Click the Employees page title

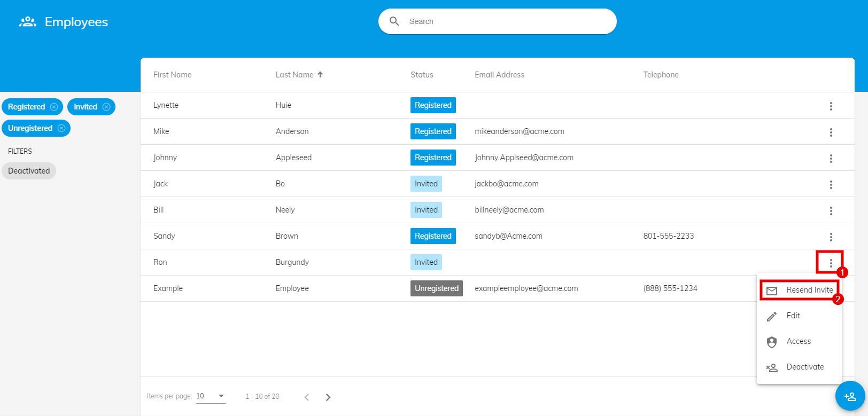pyautogui.click(x=76, y=22)
